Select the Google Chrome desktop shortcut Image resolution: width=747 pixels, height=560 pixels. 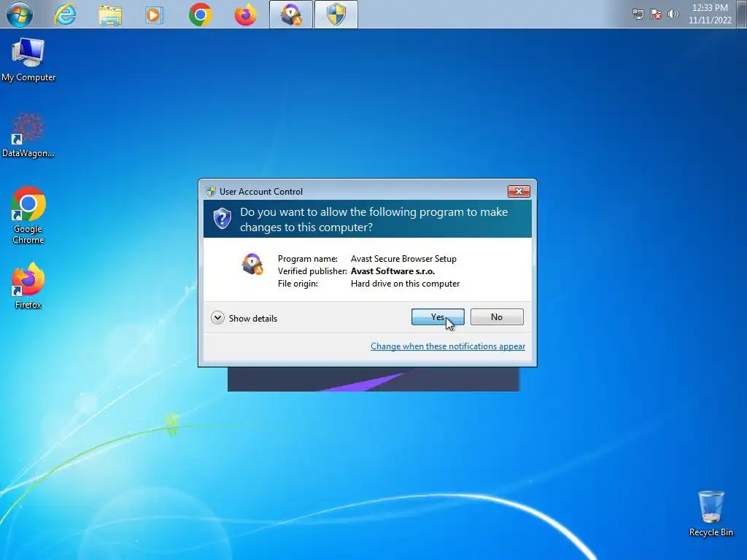28,215
